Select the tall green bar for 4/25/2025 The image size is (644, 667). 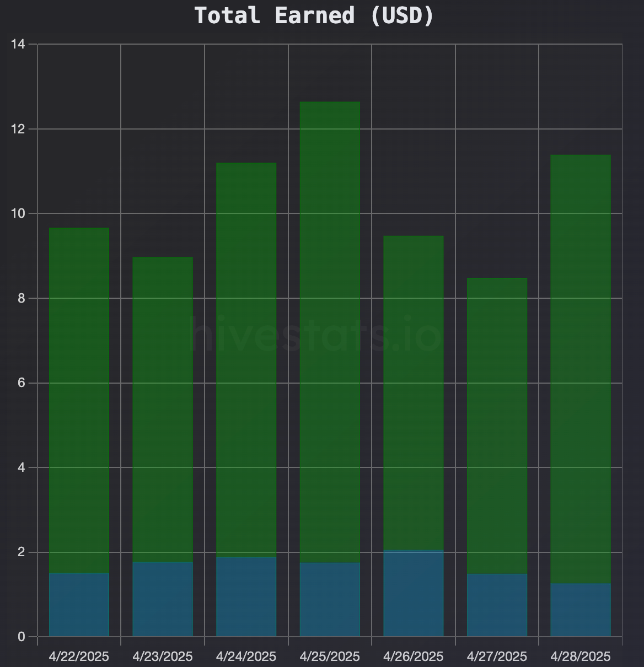(x=330, y=332)
